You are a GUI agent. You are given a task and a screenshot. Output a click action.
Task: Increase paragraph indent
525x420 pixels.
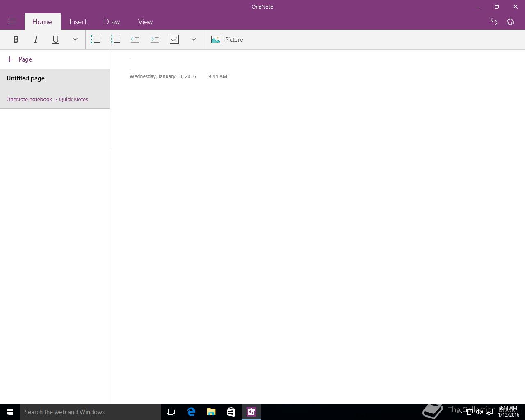point(155,39)
